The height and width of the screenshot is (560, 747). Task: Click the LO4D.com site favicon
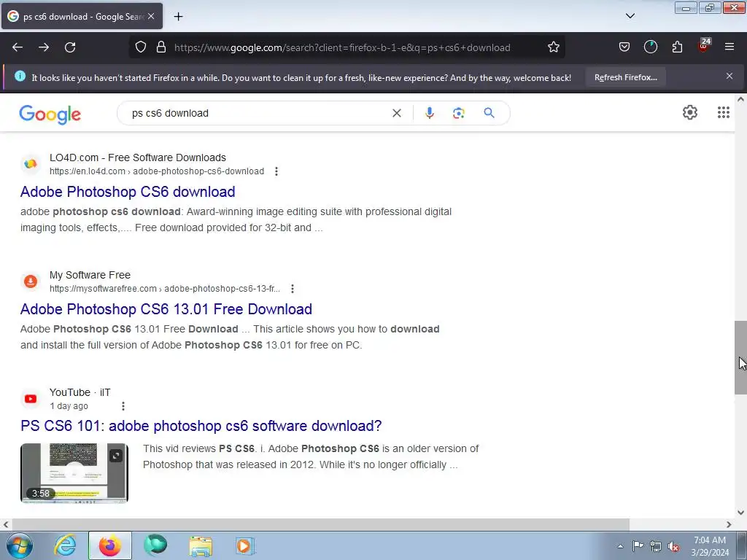(31, 164)
